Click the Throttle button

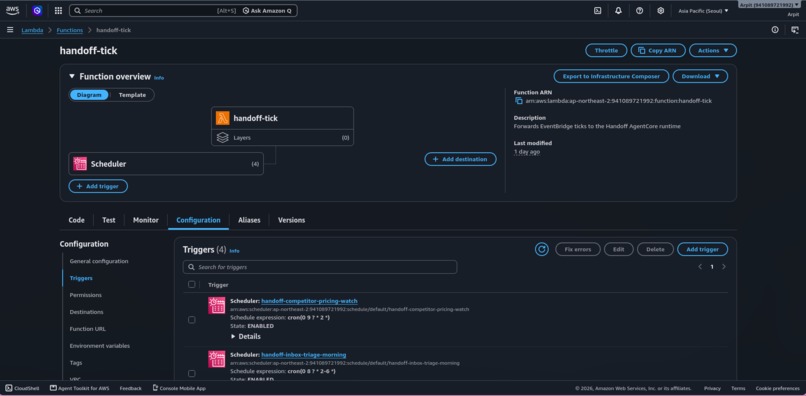point(606,50)
